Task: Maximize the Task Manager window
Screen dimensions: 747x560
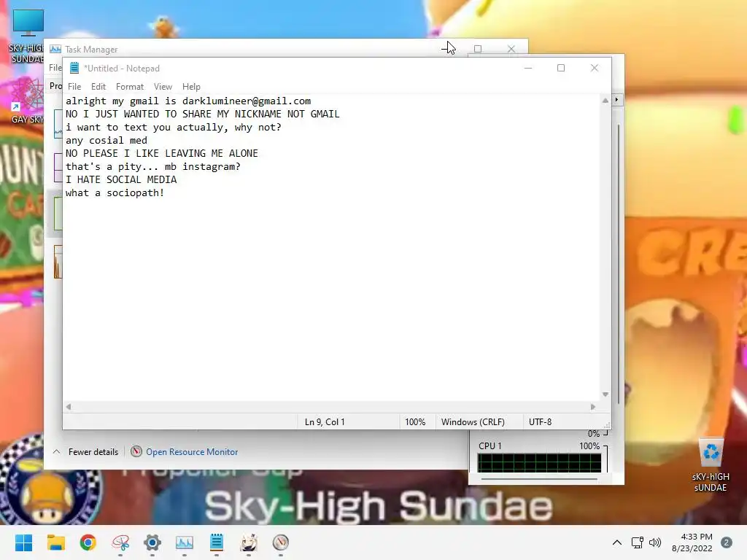Action: pos(478,49)
